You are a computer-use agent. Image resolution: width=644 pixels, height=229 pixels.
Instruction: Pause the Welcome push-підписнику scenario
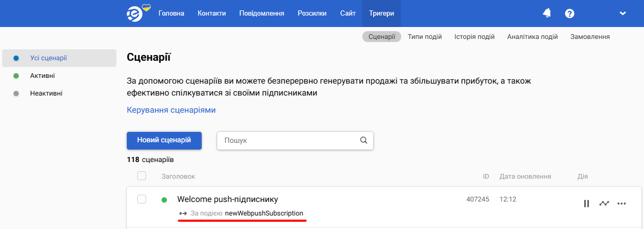586,204
